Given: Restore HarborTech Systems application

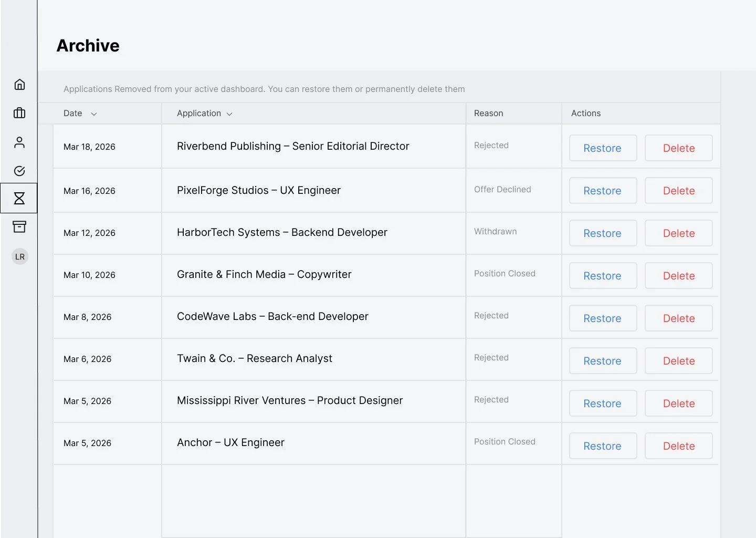Looking at the screenshot, I should tap(603, 233).
